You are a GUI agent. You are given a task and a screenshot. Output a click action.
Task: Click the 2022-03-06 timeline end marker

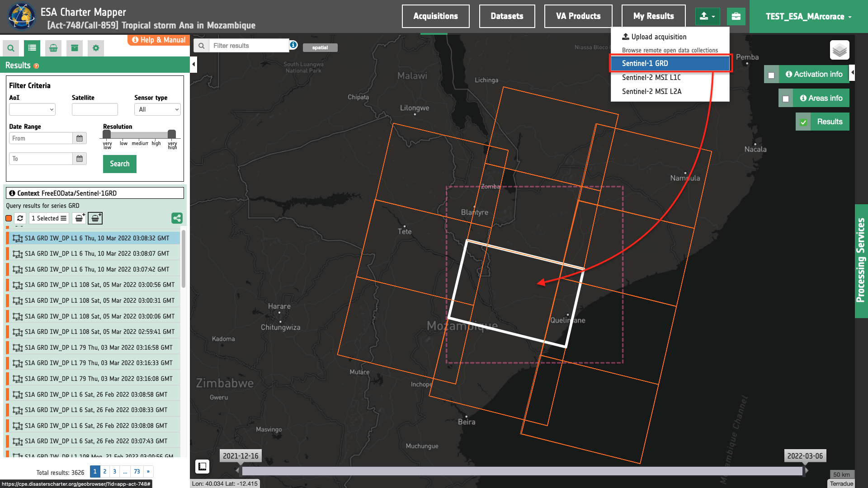point(805,456)
